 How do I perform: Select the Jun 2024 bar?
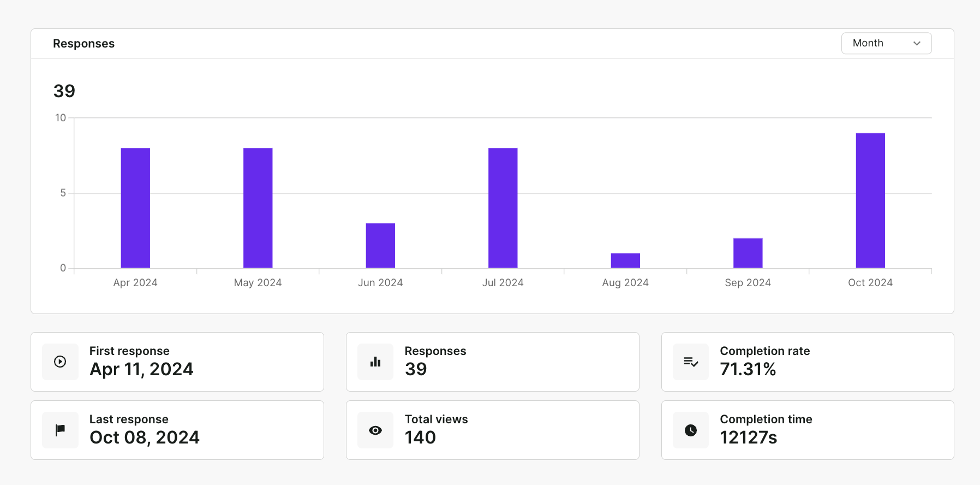(x=380, y=246)
